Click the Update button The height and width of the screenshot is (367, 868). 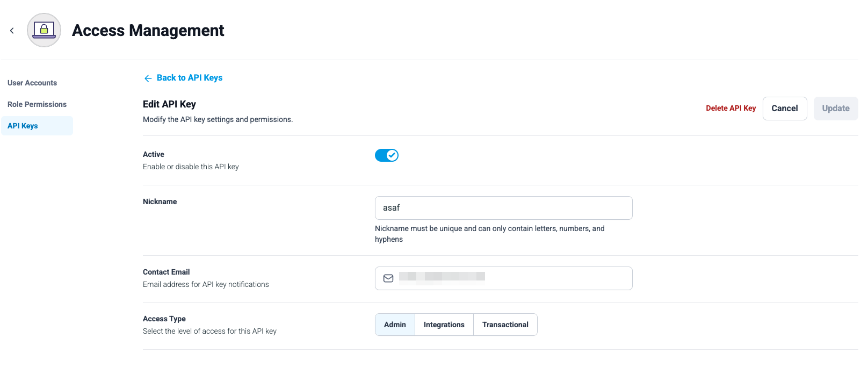836,109
